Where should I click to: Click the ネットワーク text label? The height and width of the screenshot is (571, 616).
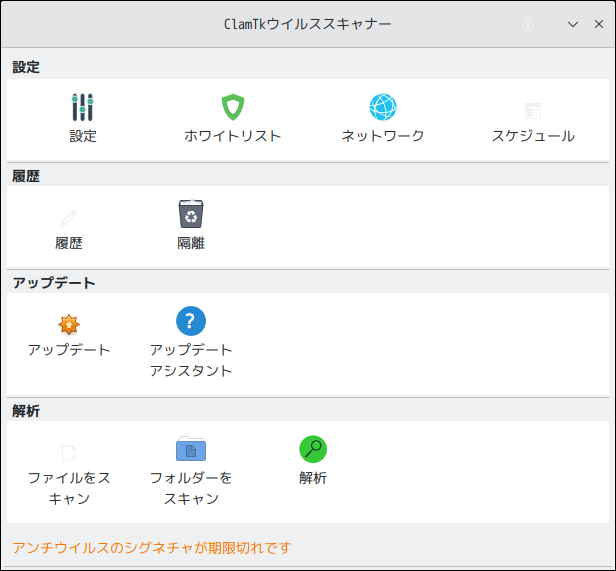coord(383,136)
